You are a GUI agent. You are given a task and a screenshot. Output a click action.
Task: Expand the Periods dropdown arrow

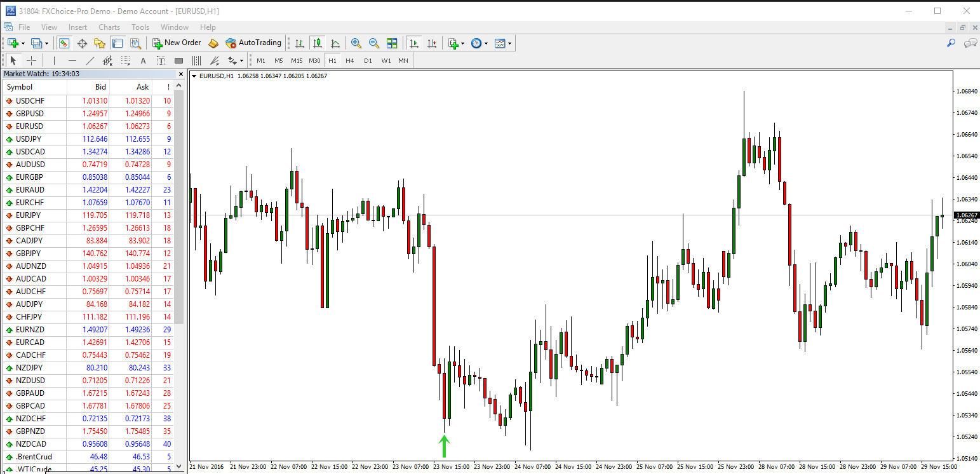point(487,44)
